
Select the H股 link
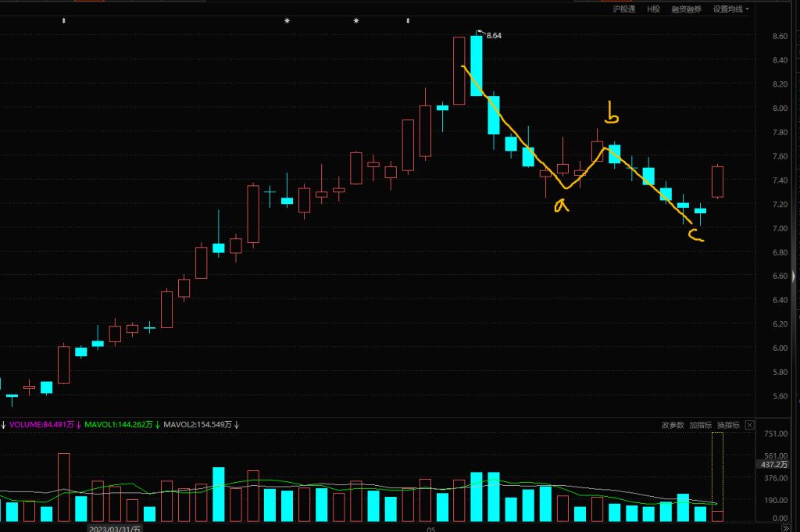(x=653, y=9)
